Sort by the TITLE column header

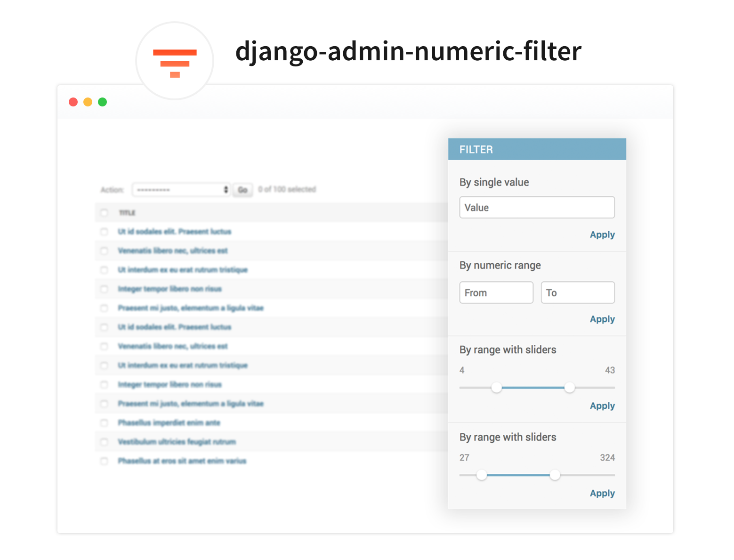pyautogui.click(x=127, y=213)
